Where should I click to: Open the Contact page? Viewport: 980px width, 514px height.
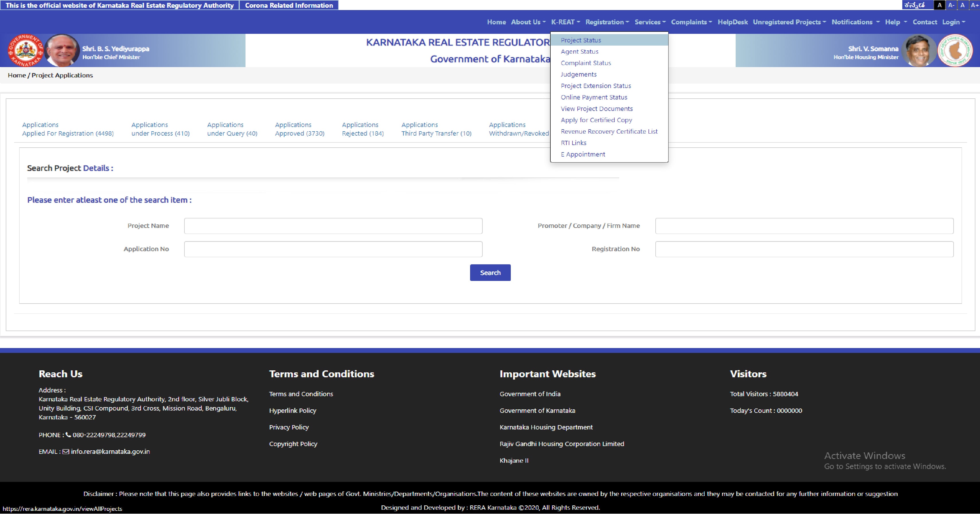coord(925,22)
